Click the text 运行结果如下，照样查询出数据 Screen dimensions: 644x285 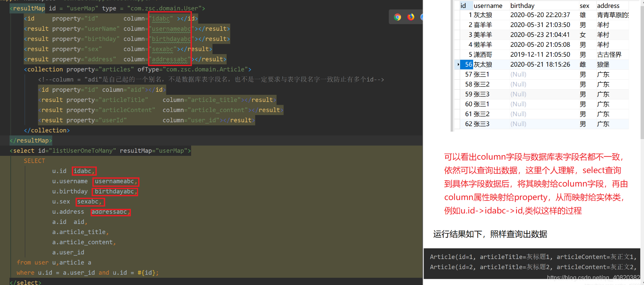pyautogui.click(x=490, y=234)
